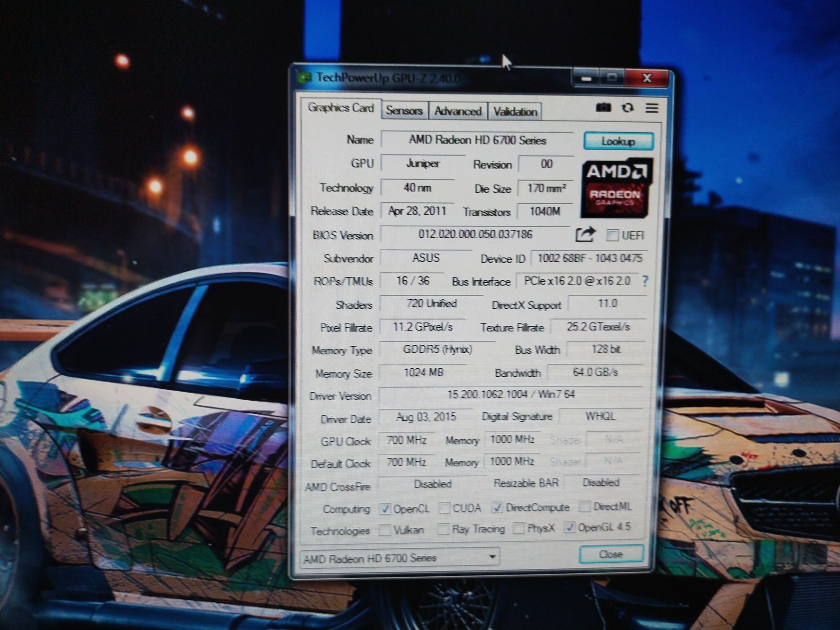Select the Graphics Card tab
The height and width of the screenshot is (630, 840).
pos(341,108)
